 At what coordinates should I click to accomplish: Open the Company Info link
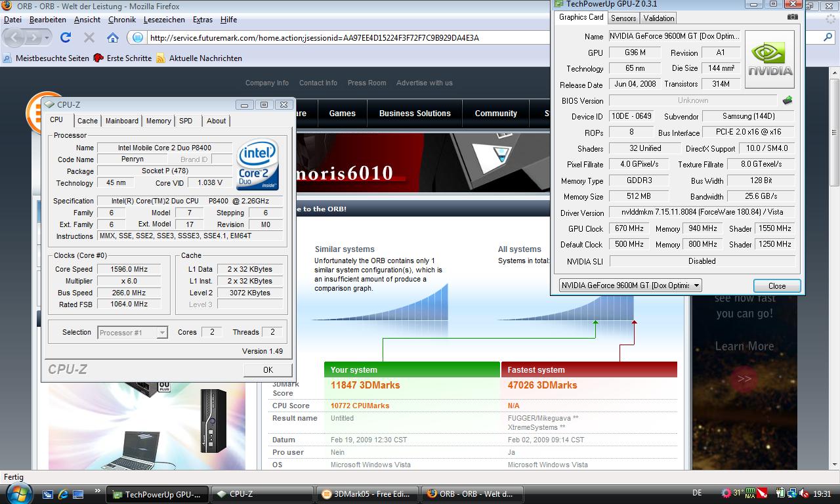pos(267,83)
